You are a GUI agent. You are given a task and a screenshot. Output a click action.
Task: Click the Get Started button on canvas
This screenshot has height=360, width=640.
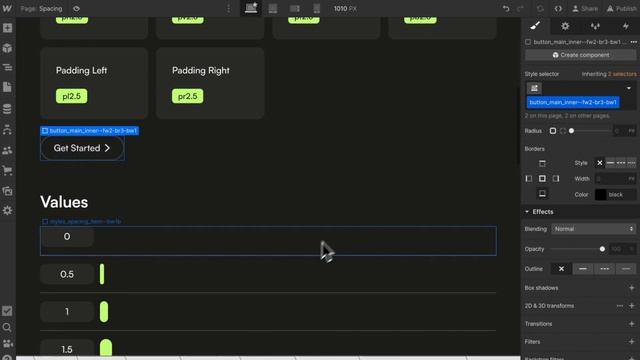(82, 148)
